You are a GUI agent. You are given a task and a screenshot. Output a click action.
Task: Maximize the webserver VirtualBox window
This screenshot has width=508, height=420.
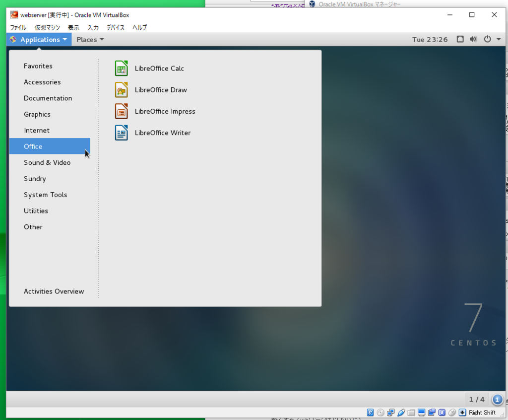pyautogui.click(x=472, y=15)
